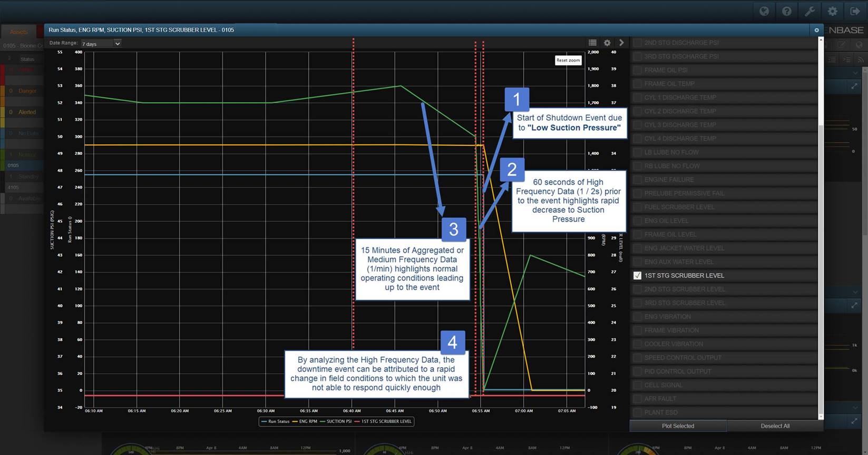Check the LB LUBE NO FLOW checkbox
868x455 pixels.
pyautogui.click(x=637, y=152)
